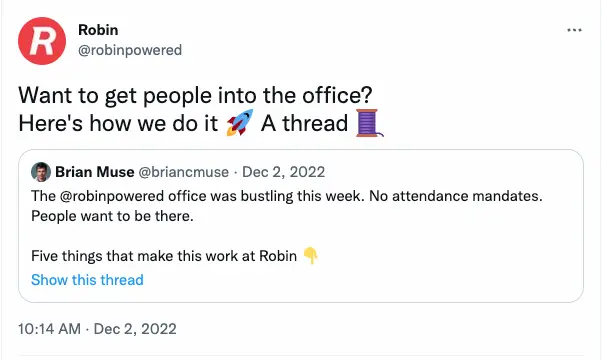
Task: Click the 'Here's how we do it' text
Action: pos(118,123)
